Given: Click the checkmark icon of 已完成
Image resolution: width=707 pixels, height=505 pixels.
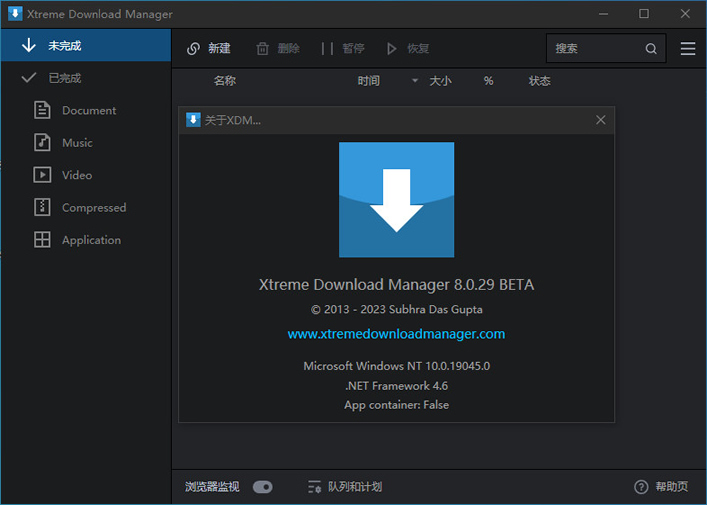Looking at the screenshot, I should (x=28, y=78).
